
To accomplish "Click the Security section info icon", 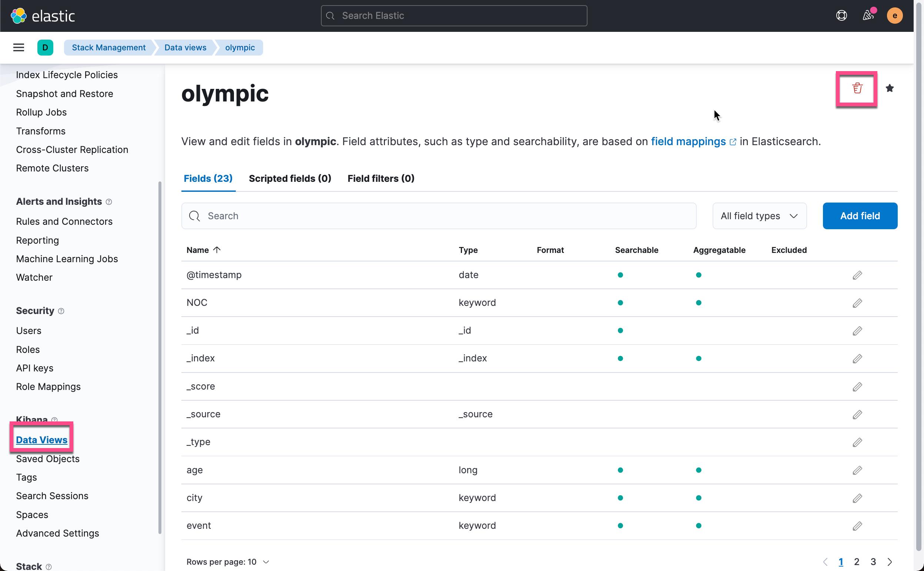I will [61, 311].
